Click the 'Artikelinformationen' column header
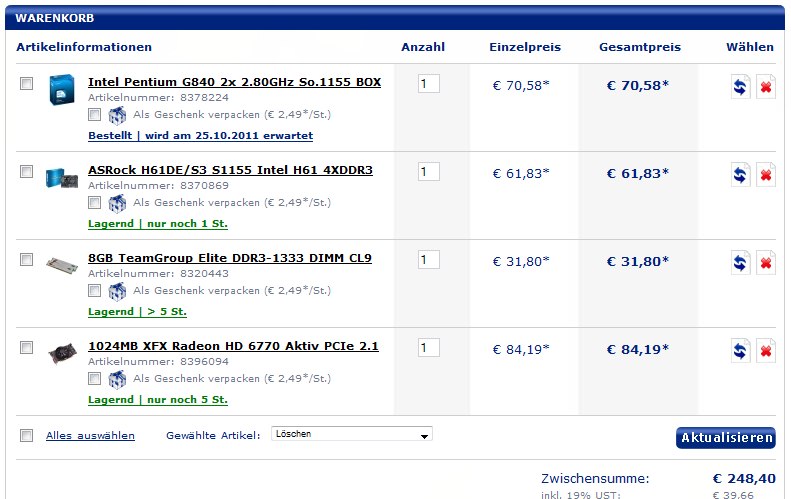791x499 pixels. (x=84, y=47)
